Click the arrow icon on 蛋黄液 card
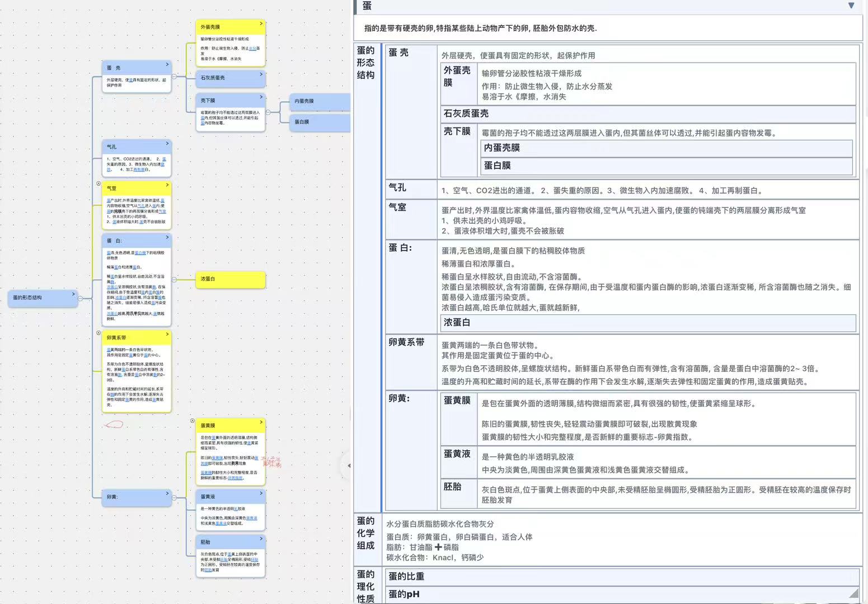The image size is (868, 604). pyautogui.click(x=261, y=493)
